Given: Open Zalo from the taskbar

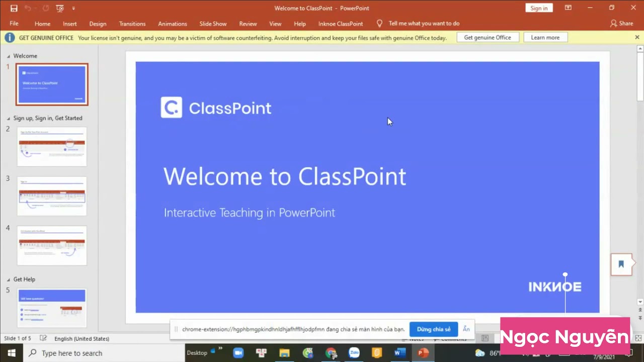Looking at the screenshot, I should pyautogui.click(x=354, y=353).
